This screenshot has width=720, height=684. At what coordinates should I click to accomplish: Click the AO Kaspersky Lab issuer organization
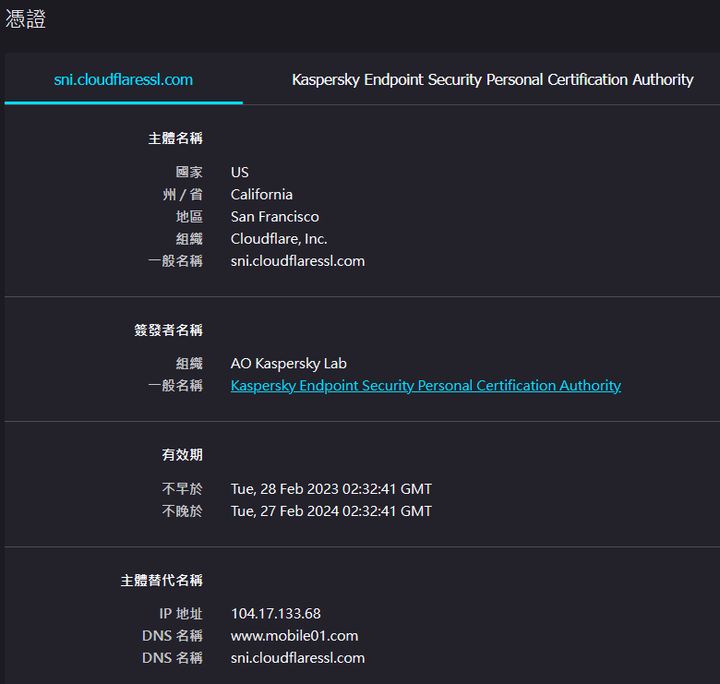(x=288, y=364)
